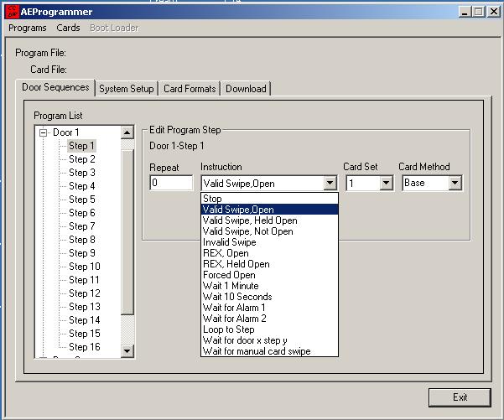This screenshot has width=504, height=420.
Task: Choose REX, Open from the list
Action: tap(269, 253)
